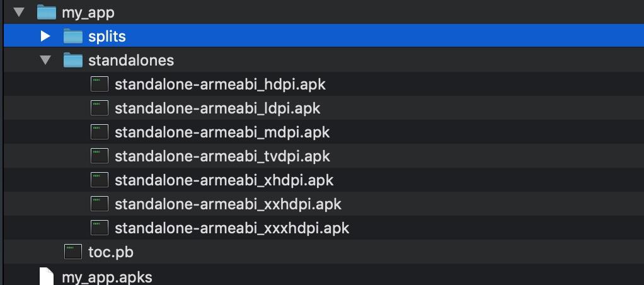Image resolution: width=644 pixels, height=285 pixels.
Task: Click the my_app.apks document icon
Action: 47,276
